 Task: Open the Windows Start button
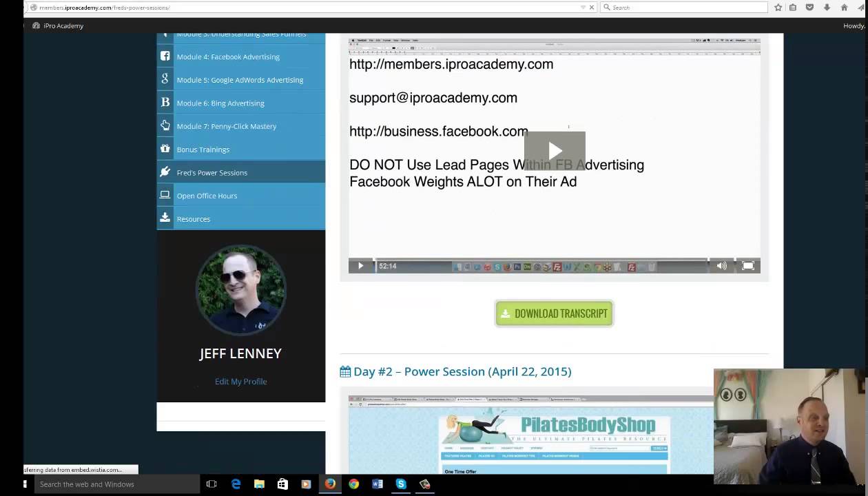click(x=25, y=484)
